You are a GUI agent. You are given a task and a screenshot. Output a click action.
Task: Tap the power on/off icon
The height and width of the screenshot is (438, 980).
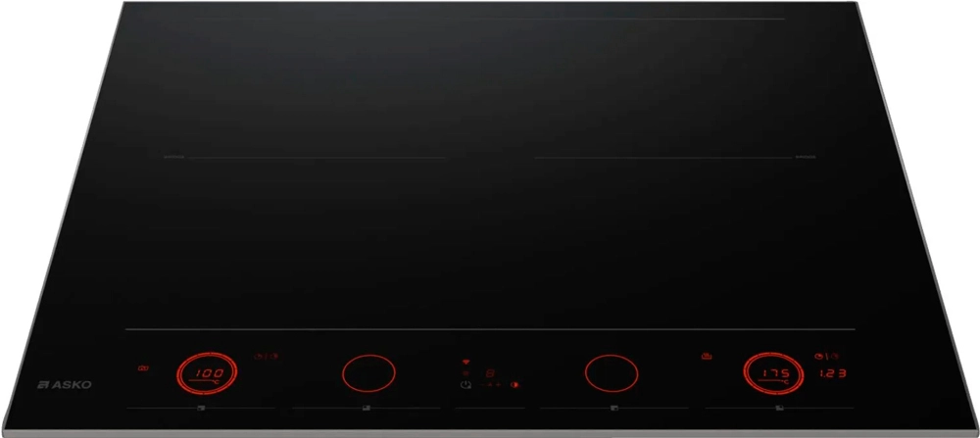(465, 385)
